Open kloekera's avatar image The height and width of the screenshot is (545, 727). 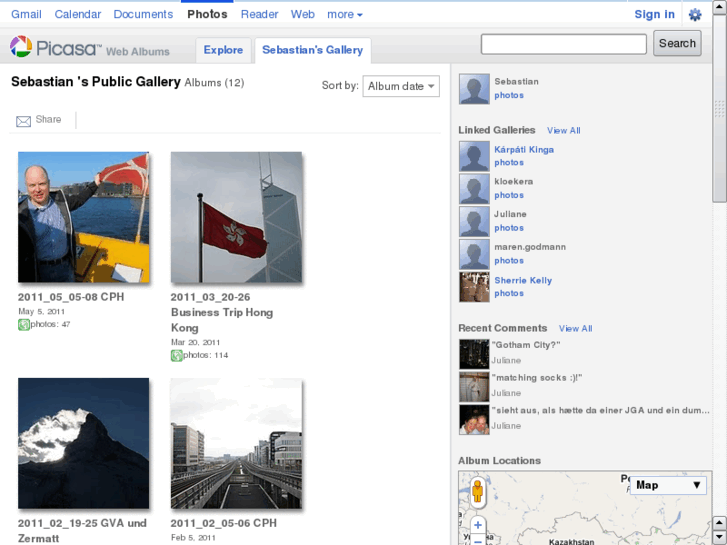click(474, 189)
